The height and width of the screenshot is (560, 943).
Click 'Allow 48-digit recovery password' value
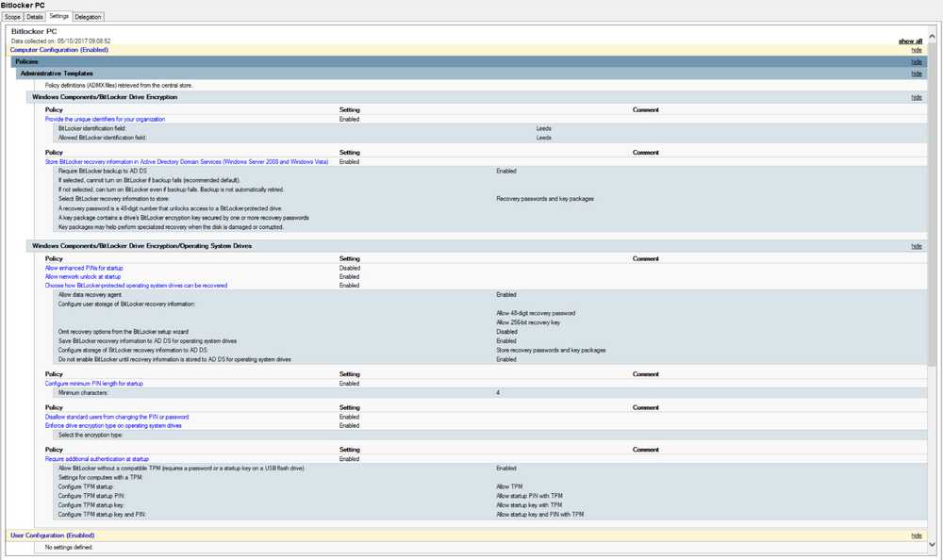(536, 313)
